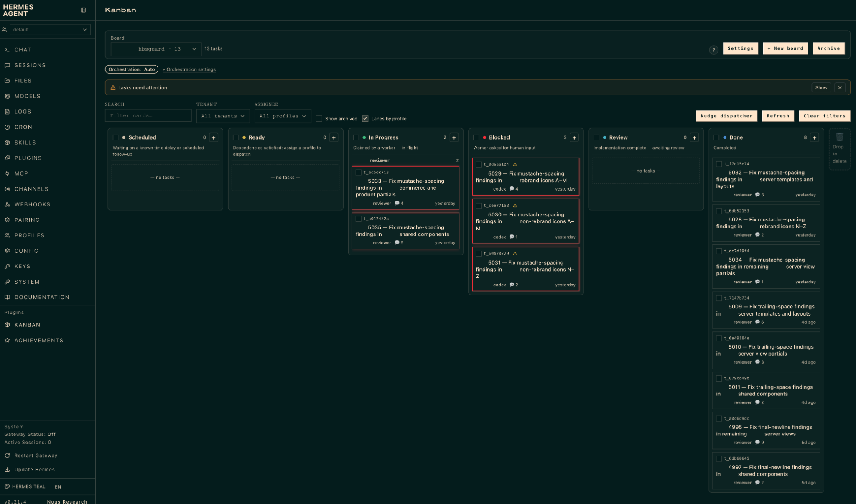Open the default profile dropdown

50,30
